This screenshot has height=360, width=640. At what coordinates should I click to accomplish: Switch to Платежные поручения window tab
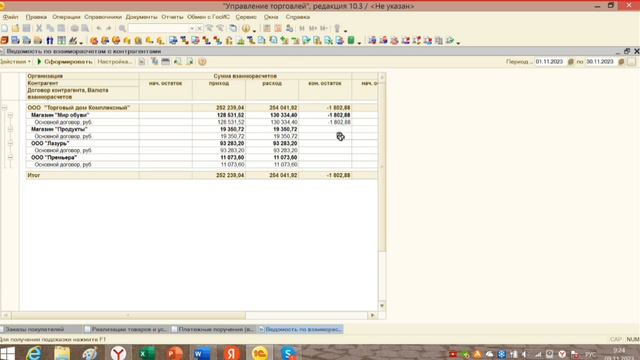(x=213, y=329)
